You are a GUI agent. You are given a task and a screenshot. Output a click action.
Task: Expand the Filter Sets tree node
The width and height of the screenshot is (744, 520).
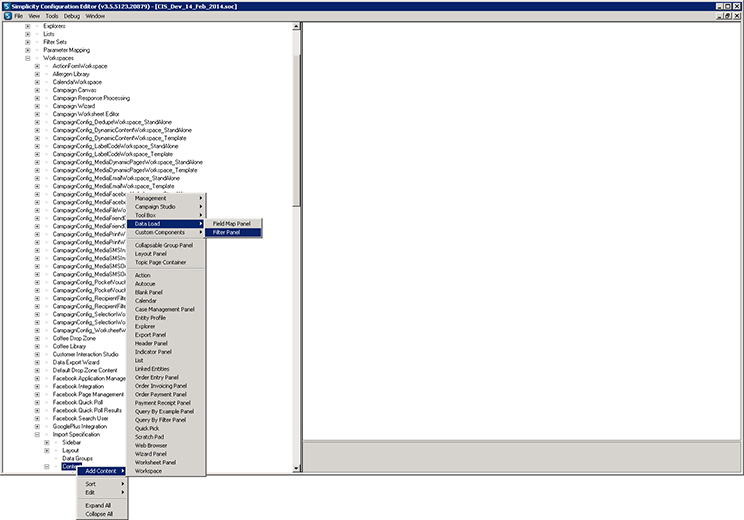28,42
